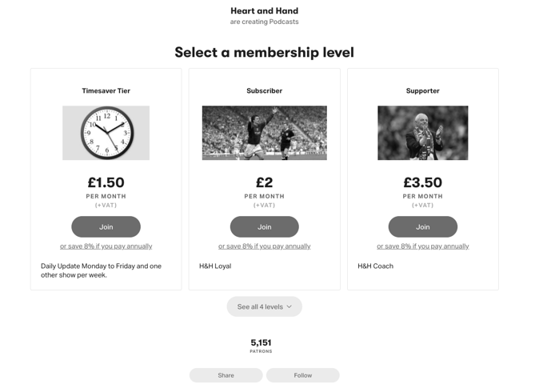This screenshot has height=392, width=535.
Task: Click the chevron on See all levels
Action: (x=289, y=306)
